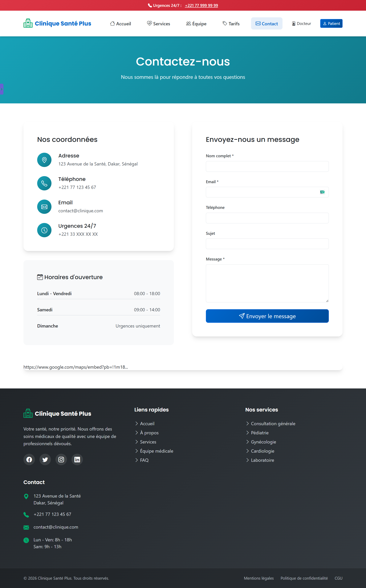The width and height of the screenshot is (366, 588).
Task: Open the Docteur login link
Action: pyautogui.click(x=301, y=23)
